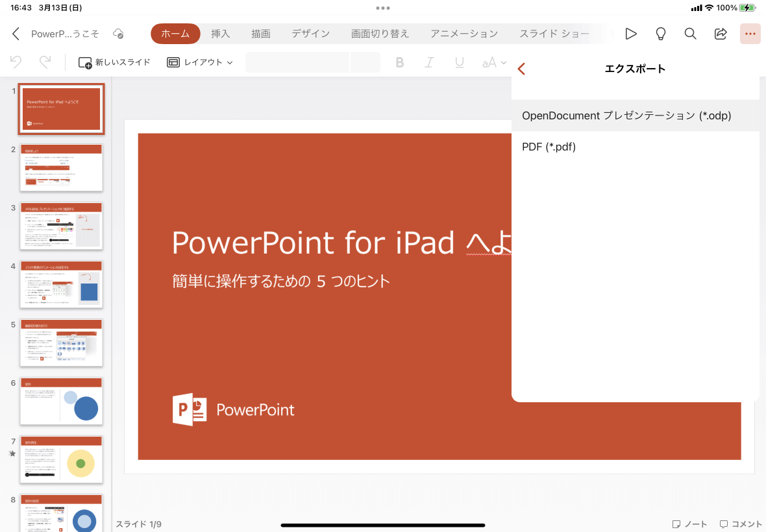Tap the share icon
The width and height of the screenshot is (766, 532).
pyautogui.click(x=721, y=34)
